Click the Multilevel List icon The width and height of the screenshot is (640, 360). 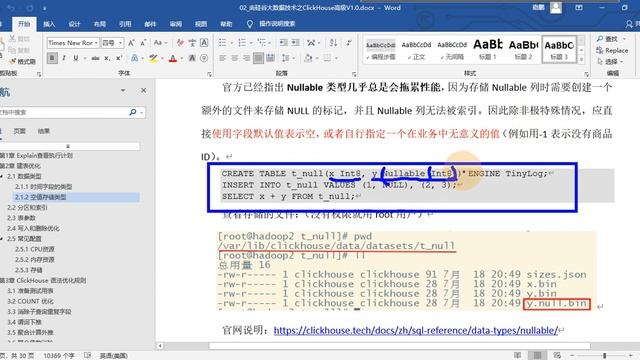pos(262,42)
